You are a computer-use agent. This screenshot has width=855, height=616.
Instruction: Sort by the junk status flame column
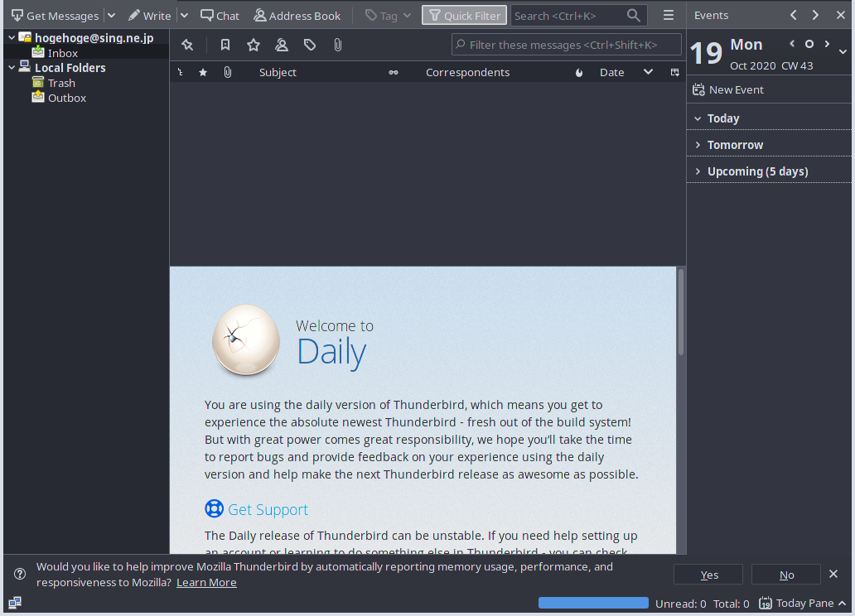579,73
